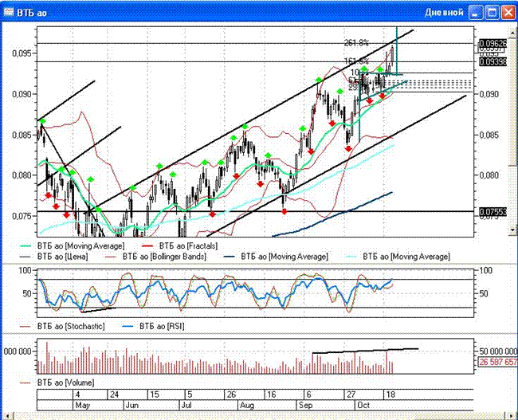518x420 pixels.
Task: Click the Jun month label on time axis
Action: (131, 405)
